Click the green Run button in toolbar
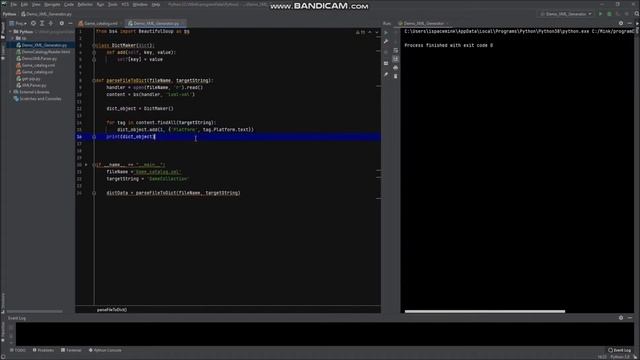Viewport: 640px width, 360px height. (600, 14)
